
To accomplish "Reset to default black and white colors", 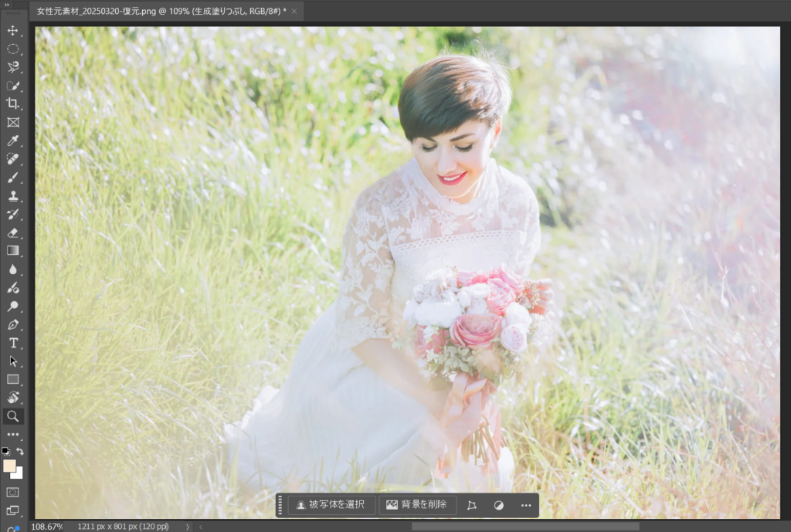I will click(x=5, y=451).
